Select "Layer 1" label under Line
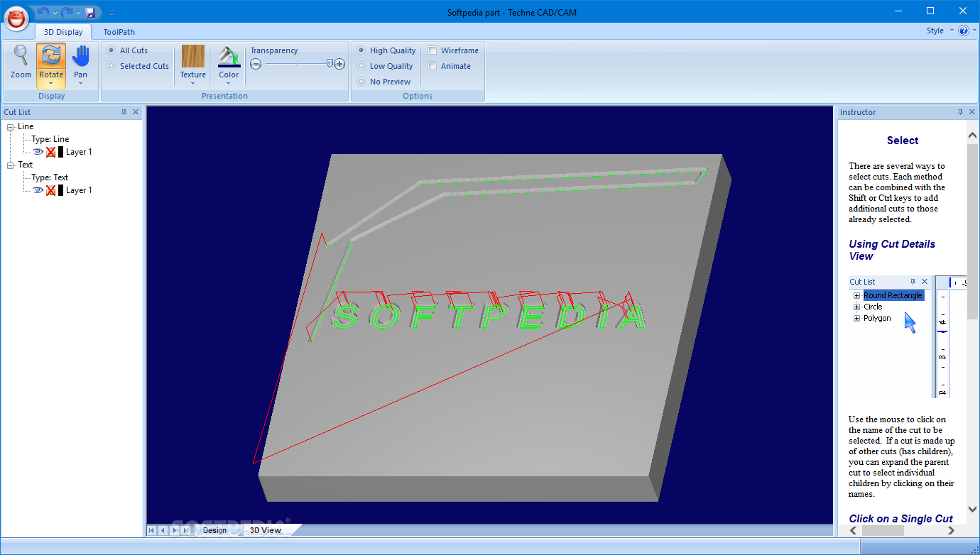Viewport: 980px width, 555px height. [x=79, y=152]
